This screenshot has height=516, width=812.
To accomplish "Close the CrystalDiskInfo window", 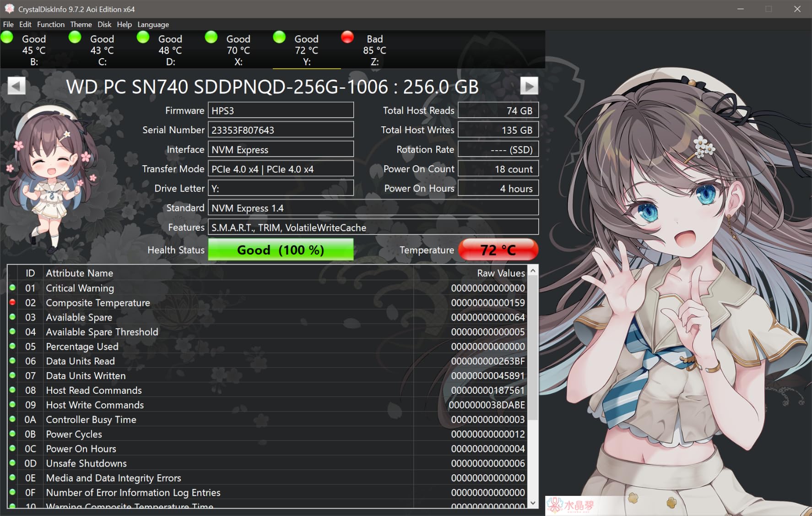I will tap(797, 9).
